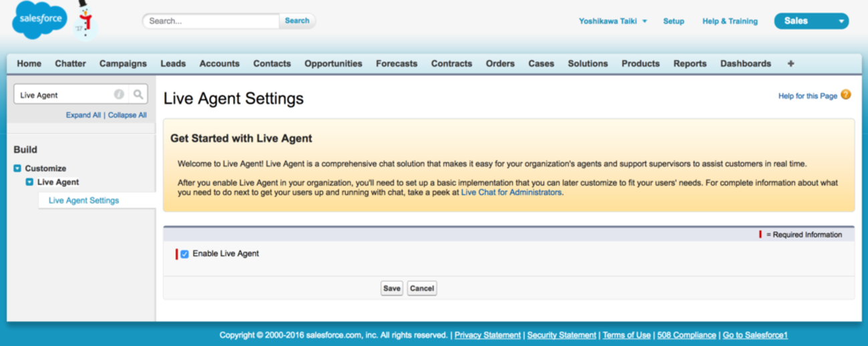Screen dimensions: 868x346
Task: Click the Go to Salesforce1 link
Action: click(x=755, y=335)
